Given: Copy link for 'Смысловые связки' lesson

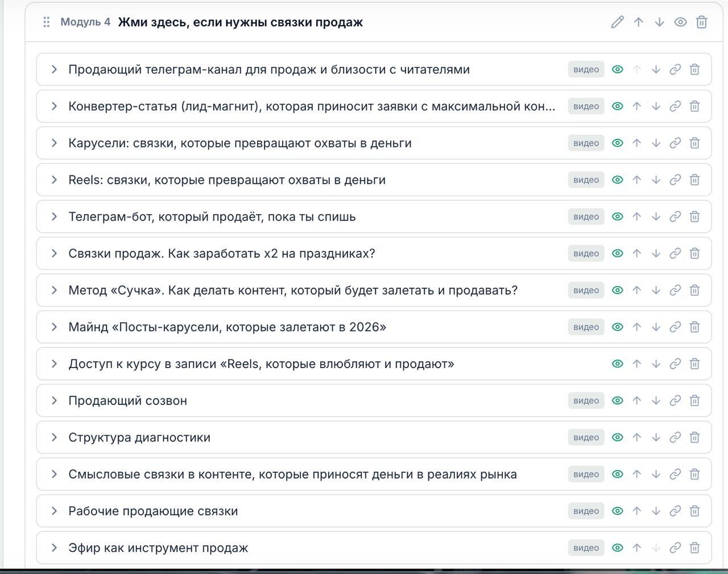Looking at the screenshot, I should (675, 474).
